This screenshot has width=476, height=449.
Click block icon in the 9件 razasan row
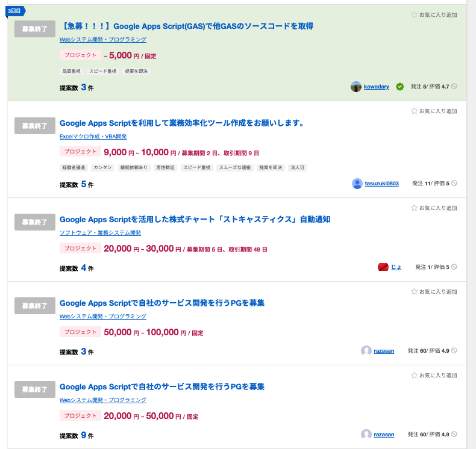coord(454,434)
